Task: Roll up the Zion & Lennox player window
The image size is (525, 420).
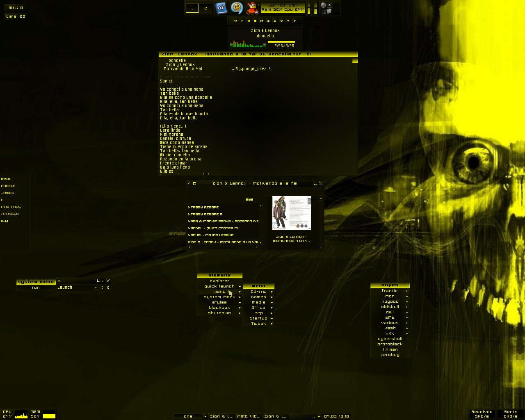Action: tap(189, 183)
